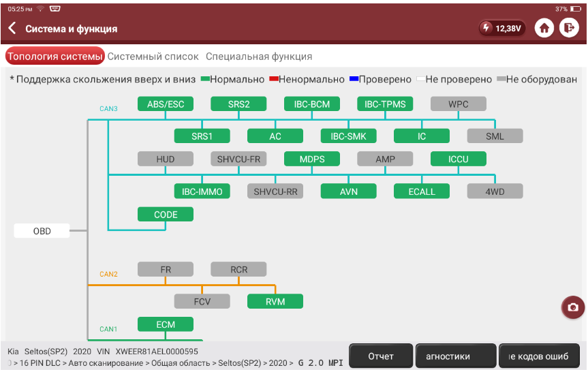
Task: Open the ABS/ESC module node
Action: [x=166, y=104]
